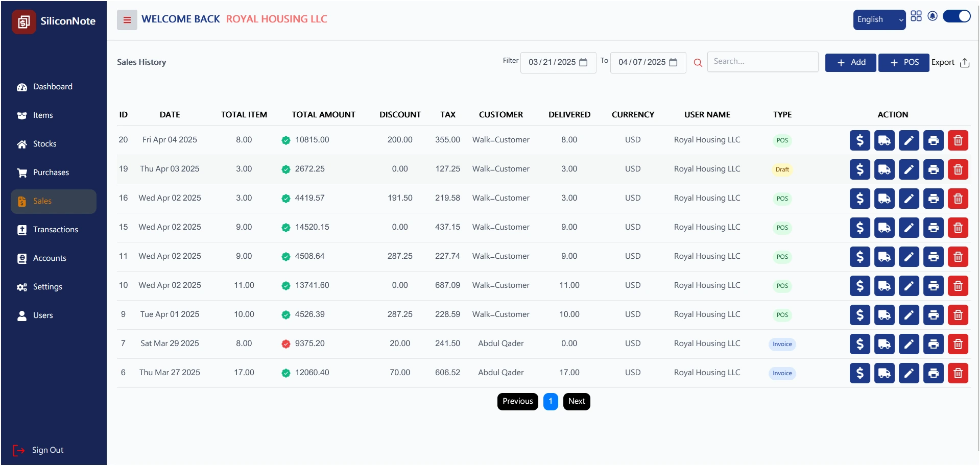The height and width of the screenshot is (466, 980).
Task: Go to Transactions in the sidebar
Action: [x=55, y=230]
